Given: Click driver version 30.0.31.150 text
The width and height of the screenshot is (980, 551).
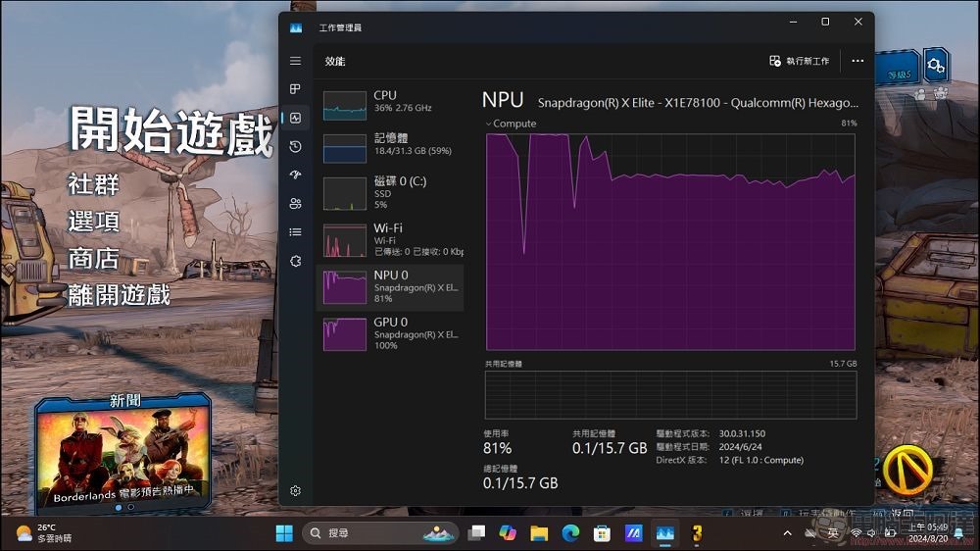Looking at the screenshot, I should (x=742, y=433).
